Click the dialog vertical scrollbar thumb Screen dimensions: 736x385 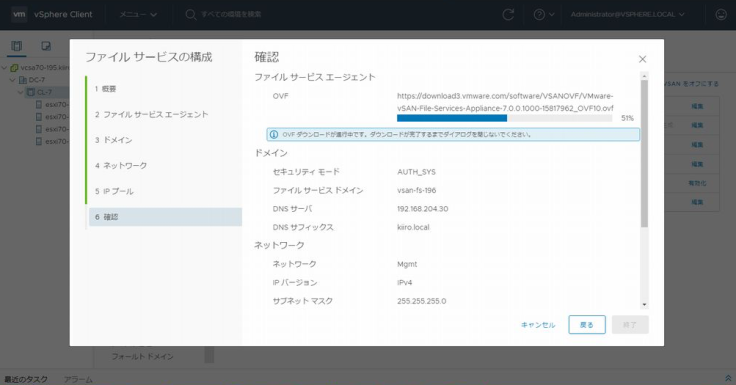click(x=644, y=154)
